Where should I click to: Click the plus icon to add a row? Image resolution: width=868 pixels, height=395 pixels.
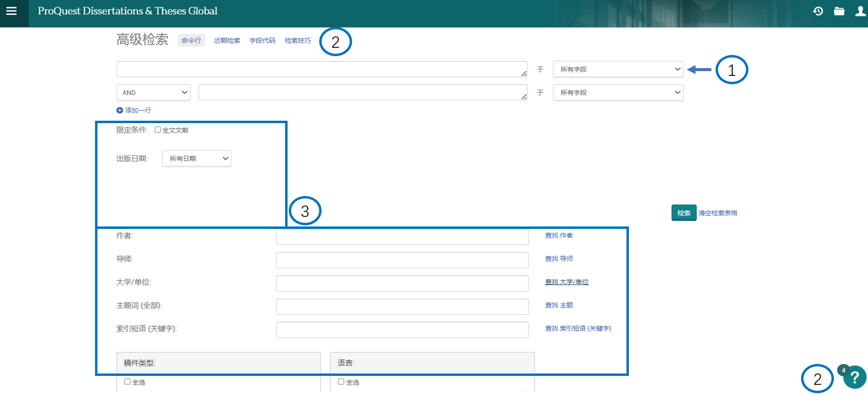(x=120, y=111)
